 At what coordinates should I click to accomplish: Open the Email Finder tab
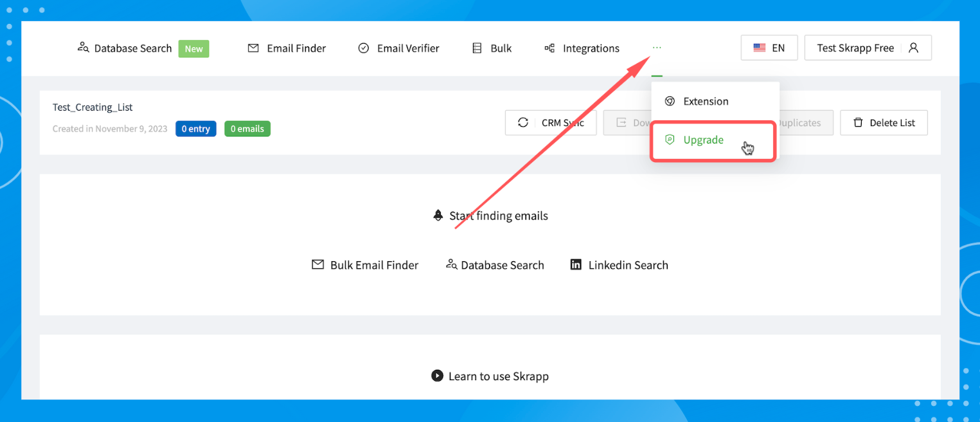287,48
